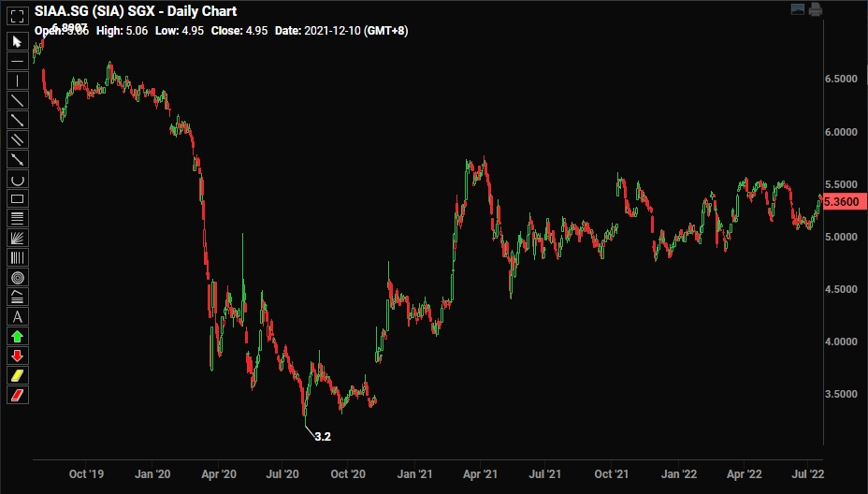Viewport: 868px width, 494px height.
Task: Click the Jan '20 time axis label
Action: [152, 474]
